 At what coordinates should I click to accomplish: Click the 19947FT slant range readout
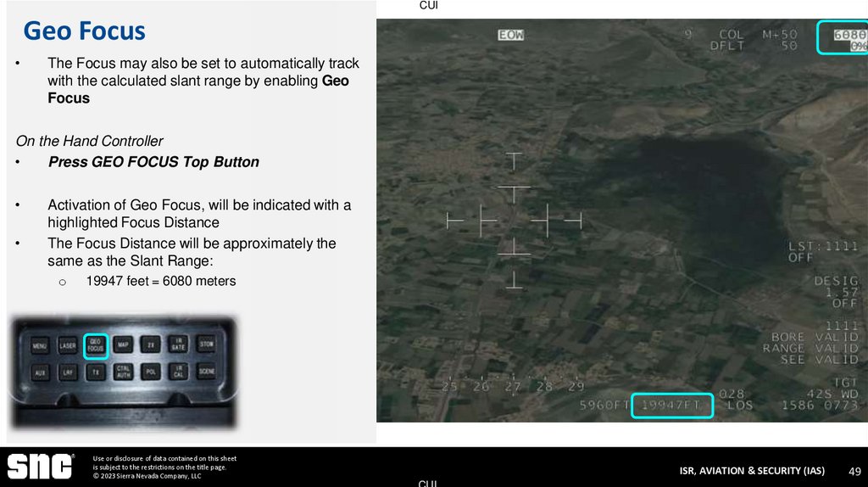tap(671, 406)
